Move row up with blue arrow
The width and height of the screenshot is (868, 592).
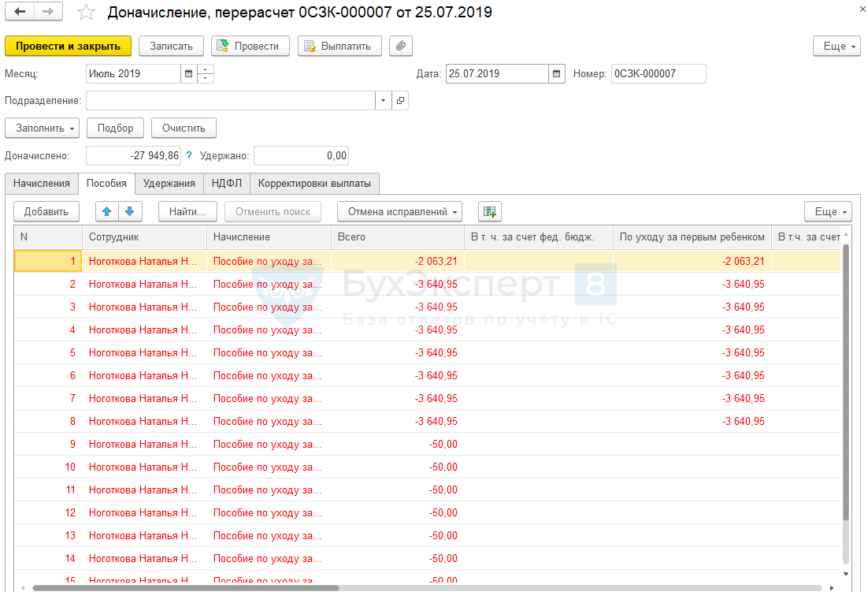[107, 211]
